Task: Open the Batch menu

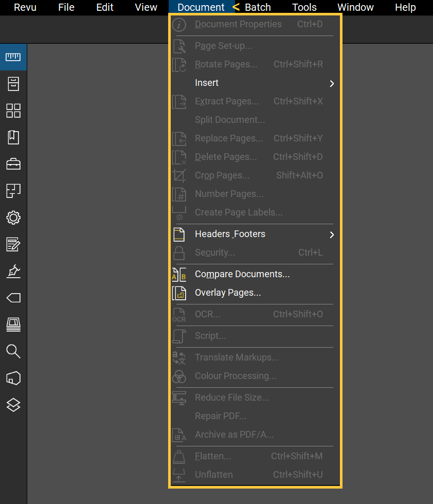Action: tap(258, 7)
